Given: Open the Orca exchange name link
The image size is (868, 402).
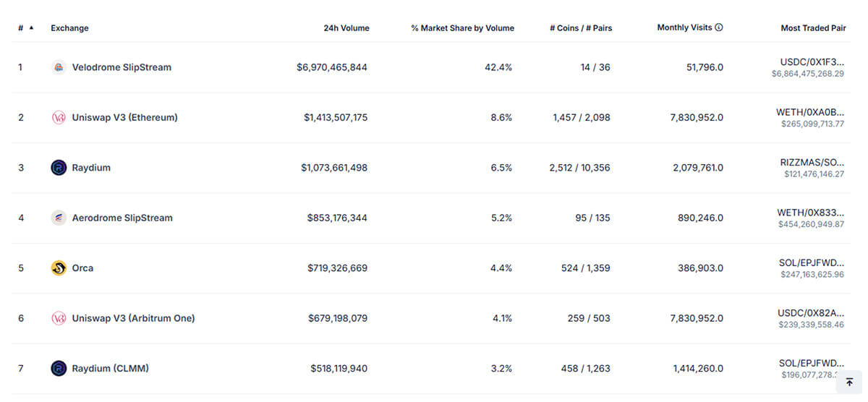Looking at the screenshot, I should click(x=82, y=268).
